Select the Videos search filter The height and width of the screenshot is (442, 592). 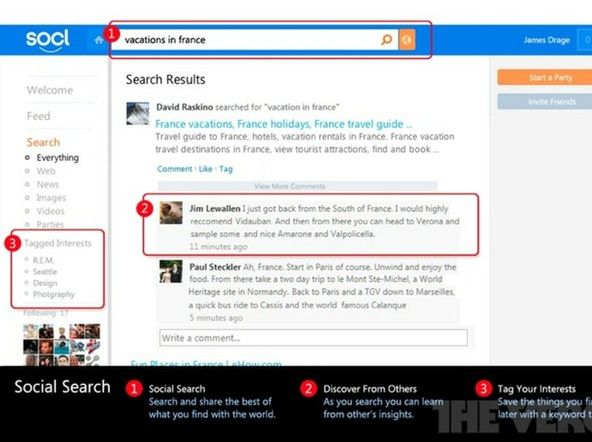pyautogui.click(x=50, y=211)
